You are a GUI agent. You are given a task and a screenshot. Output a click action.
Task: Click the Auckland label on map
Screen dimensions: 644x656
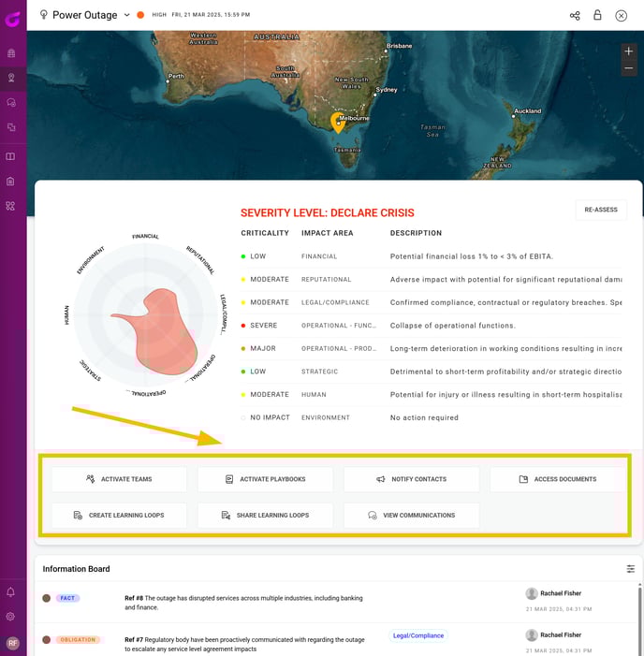(528, 110)
